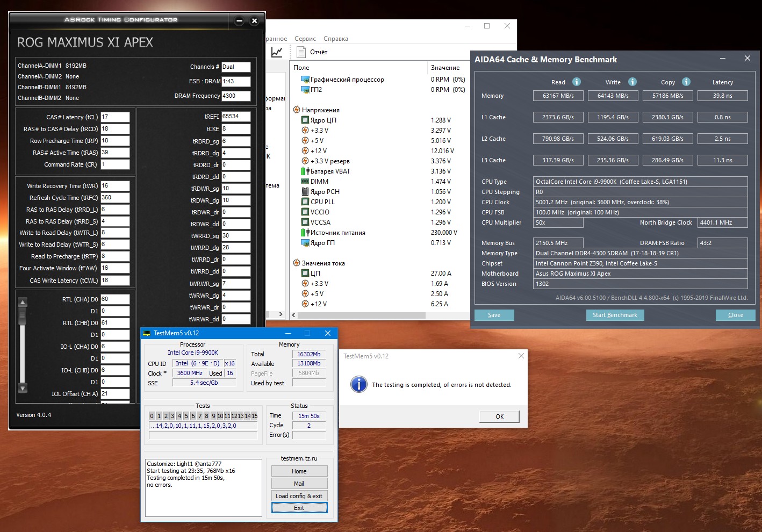This screenshot has width=762, height=532.
Task: Select the ГП2 fan row icon
Action: coord(305,90)
